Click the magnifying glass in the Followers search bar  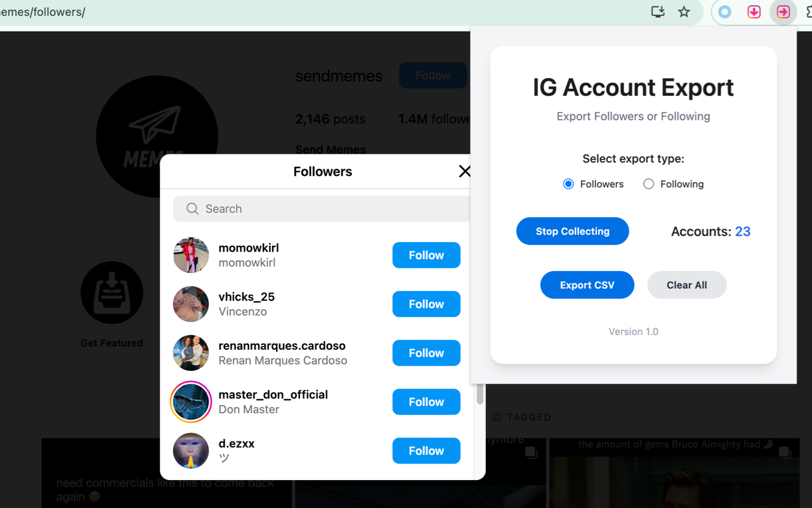coord(192,208)
